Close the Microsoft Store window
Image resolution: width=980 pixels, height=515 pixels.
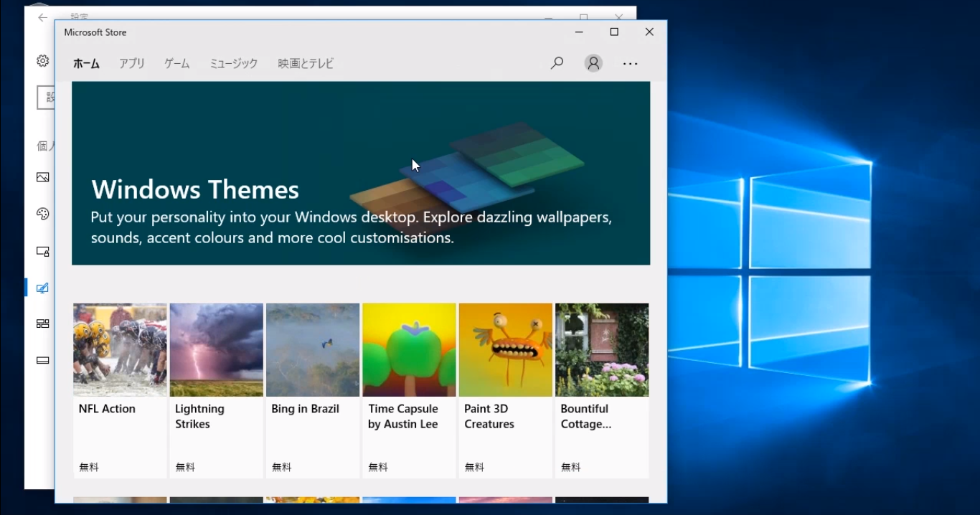click(649, 32)
